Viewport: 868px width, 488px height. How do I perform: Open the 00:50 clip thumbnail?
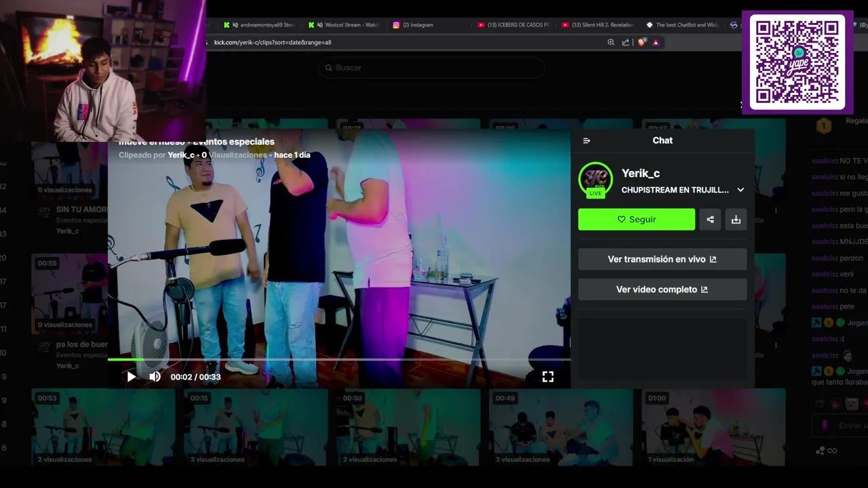pyautogui.click(x=408, y=427)
